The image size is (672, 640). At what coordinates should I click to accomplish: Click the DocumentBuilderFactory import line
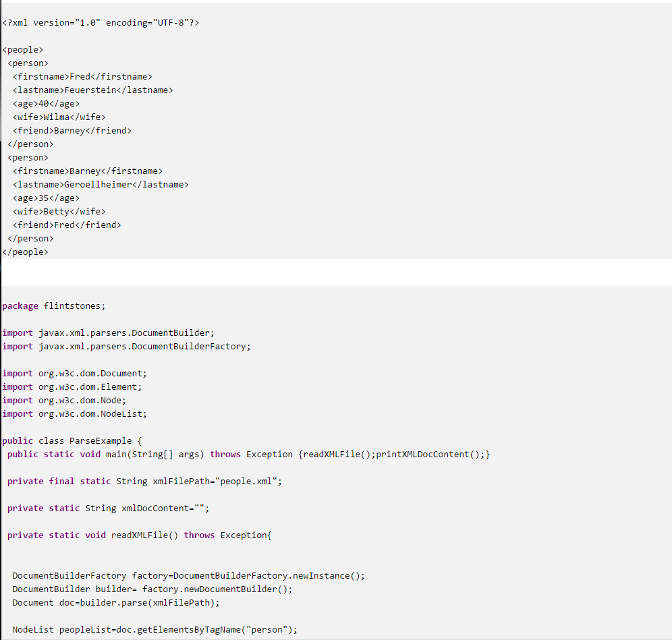tap(126, 347)
